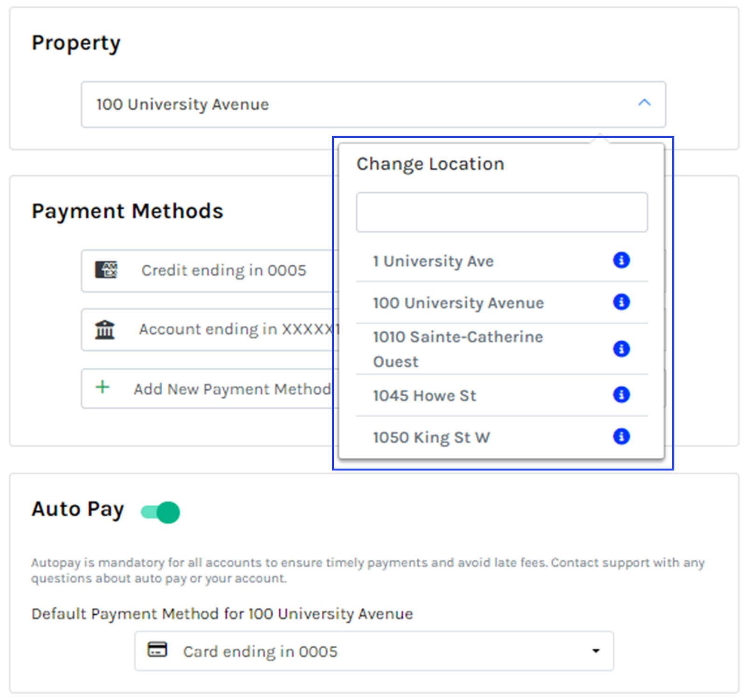Viewport: 746px width, 700px height.
Task: Click the bank icon on the account payment method
Action: point(104,329)
